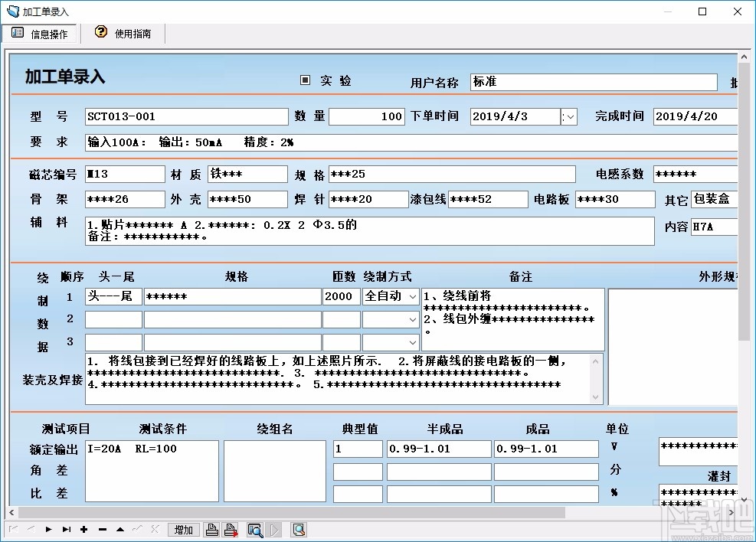Click the 完成时间 date field
The width and height of the screenshot is (756, 542).
[695, 116]
